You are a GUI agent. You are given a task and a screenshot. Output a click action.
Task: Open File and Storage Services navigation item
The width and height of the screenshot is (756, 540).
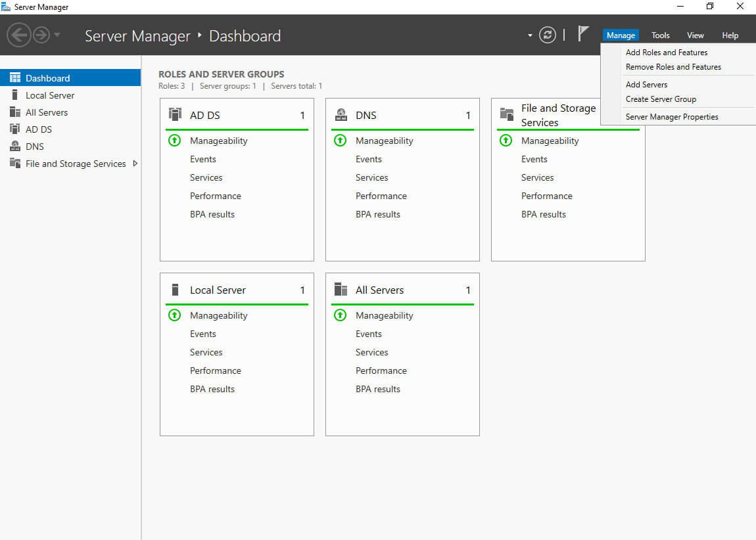coord(70,164)
